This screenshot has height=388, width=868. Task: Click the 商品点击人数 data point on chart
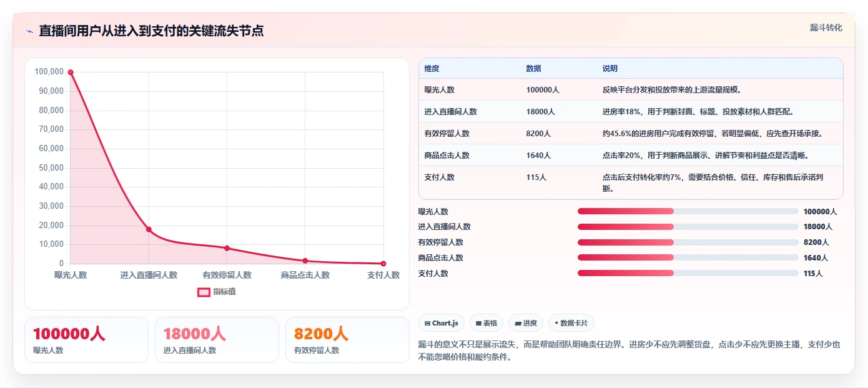point(305,261)
